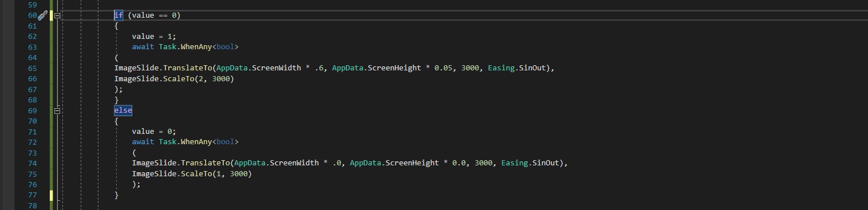Click line number 69 in the gutter
Viewport: 868px width, 210px height.
click(x=33, y=110)
